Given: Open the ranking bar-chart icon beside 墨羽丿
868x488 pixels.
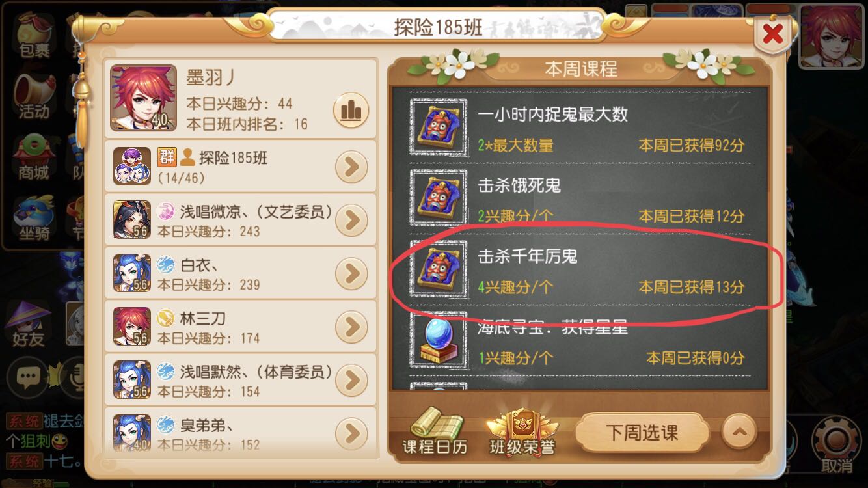Looking at the screenshot, I should (x=351, y=111).
